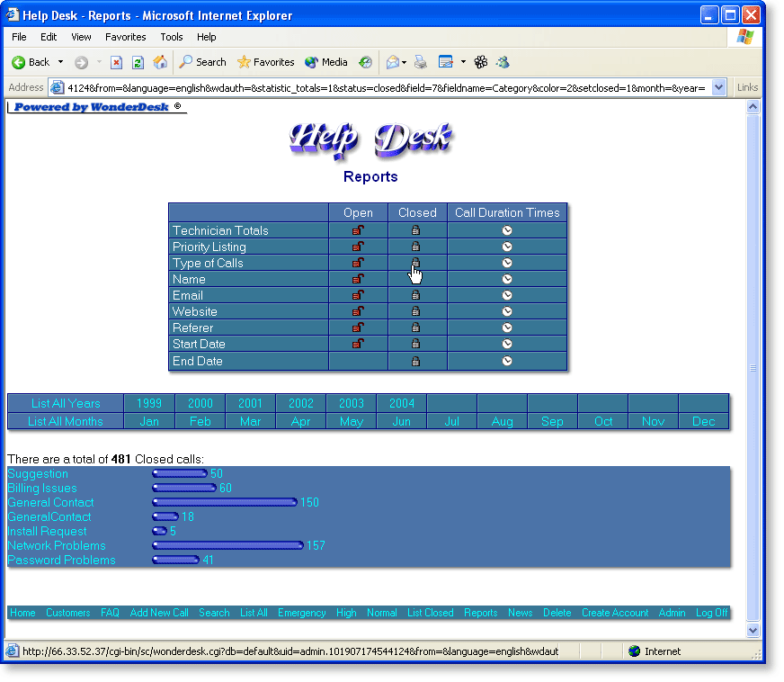Viewport: 784px width, 682px height.
Task: View Priority Listing closed-calls lock icon
Action: (415, 247)
